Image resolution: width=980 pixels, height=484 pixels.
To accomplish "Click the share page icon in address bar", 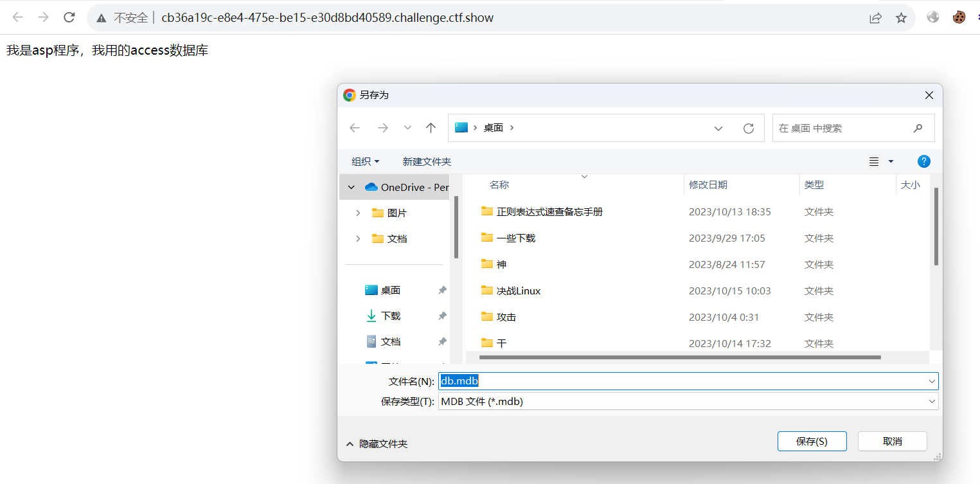I will [875, 18].
